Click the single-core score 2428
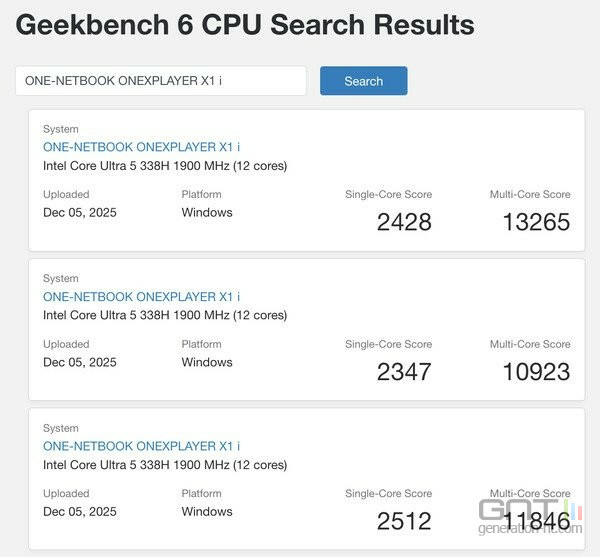This screenshot has width=600, height=557. point(404,221)
